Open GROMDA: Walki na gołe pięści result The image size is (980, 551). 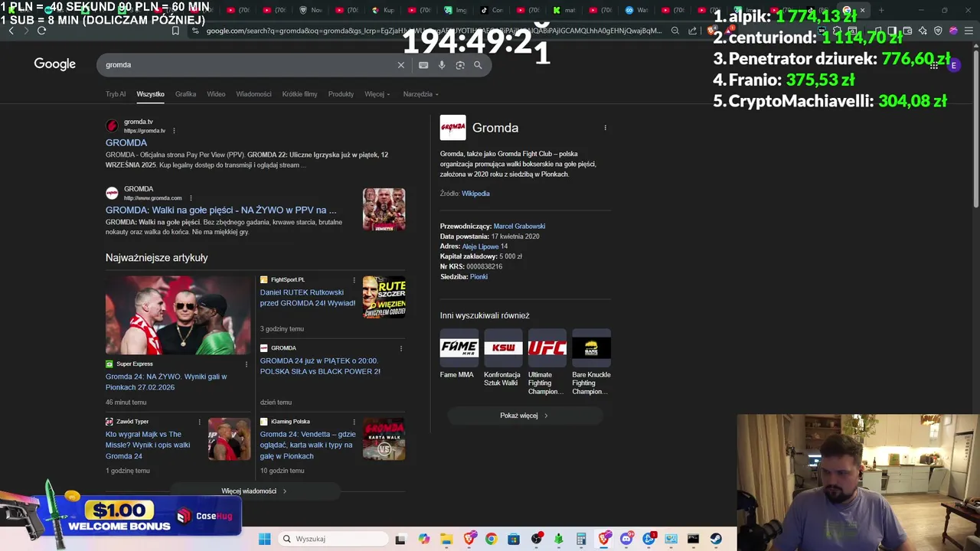pos(220,210)
